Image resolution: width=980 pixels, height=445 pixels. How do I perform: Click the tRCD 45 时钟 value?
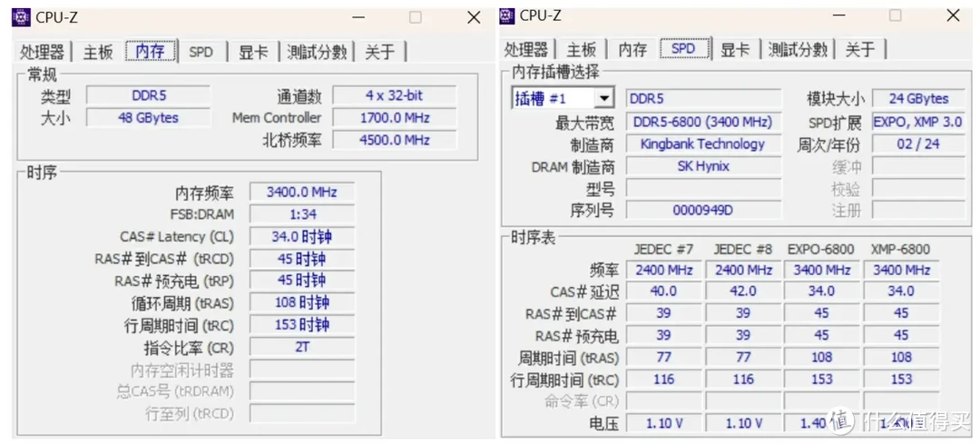301,259
